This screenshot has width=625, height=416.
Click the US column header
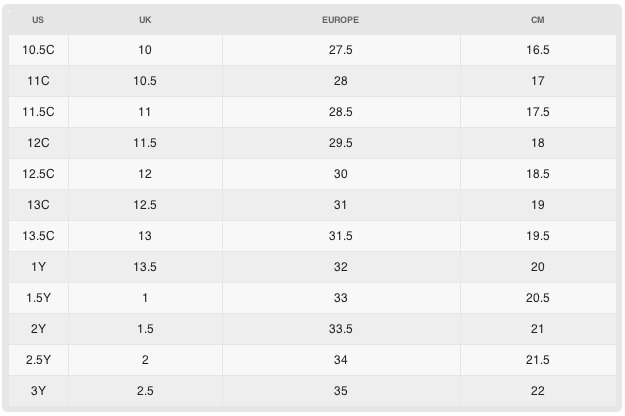pyautogui.click(x=38, y=20)
